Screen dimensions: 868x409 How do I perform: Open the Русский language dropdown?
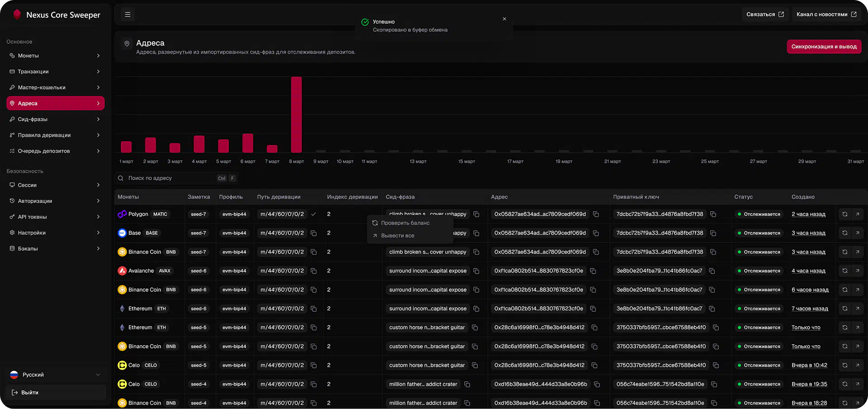tap(55, 375)
